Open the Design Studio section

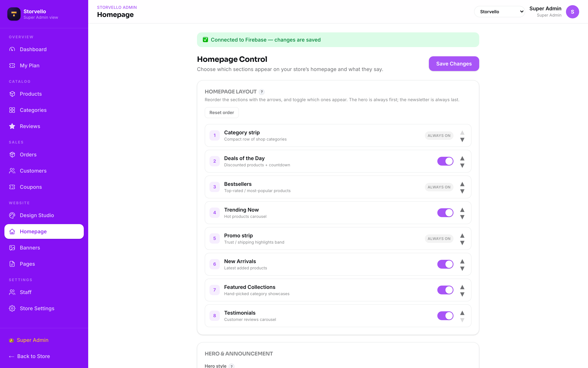[44, 215]
